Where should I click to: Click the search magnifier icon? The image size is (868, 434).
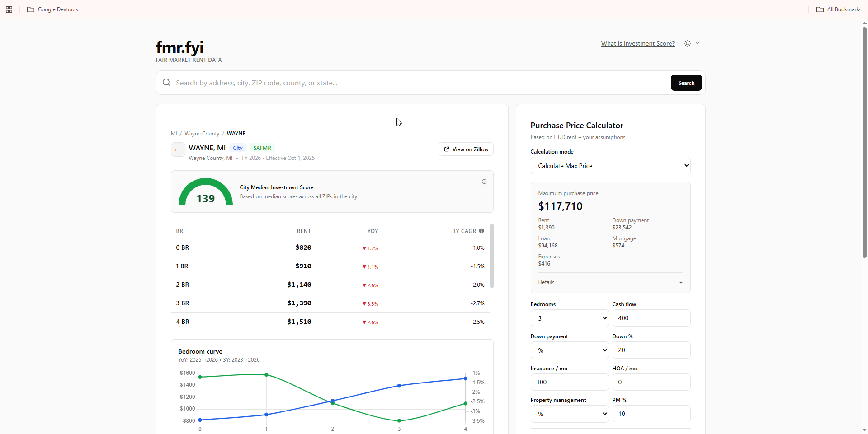[x=166, y=83]
